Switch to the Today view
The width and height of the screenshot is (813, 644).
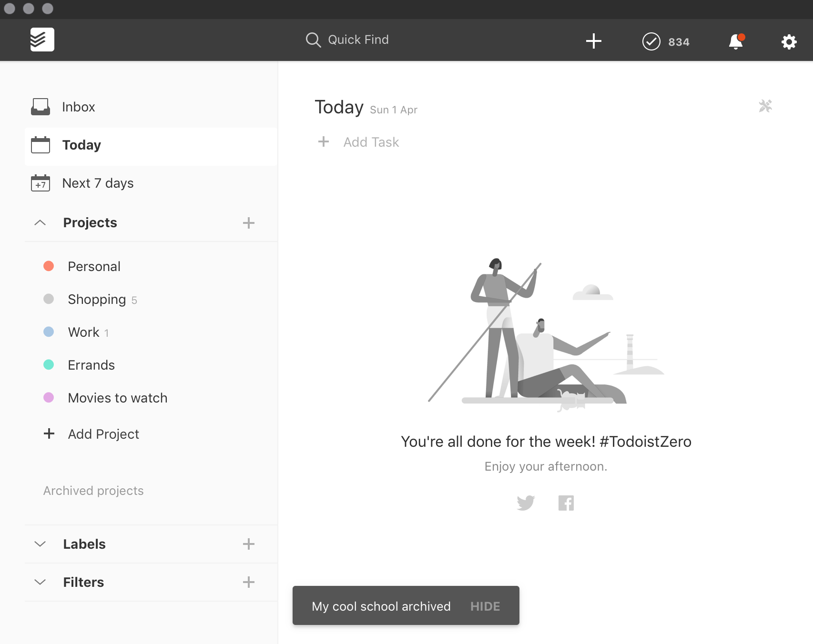click(x=81, y=145)
